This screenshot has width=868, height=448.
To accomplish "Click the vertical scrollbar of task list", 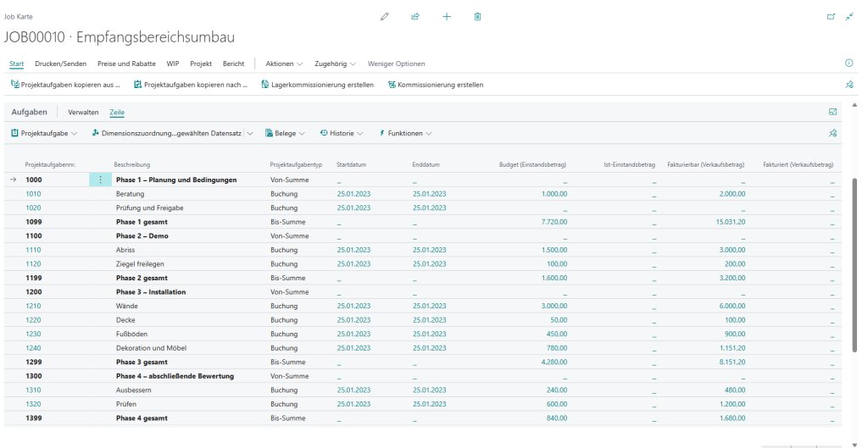I will (854, 264).
